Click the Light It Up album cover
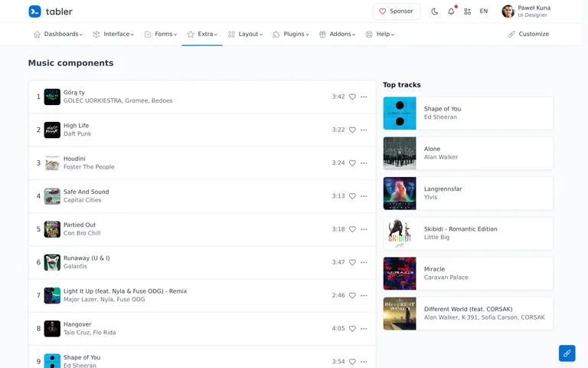588x368 pixels. pos(52,295)
